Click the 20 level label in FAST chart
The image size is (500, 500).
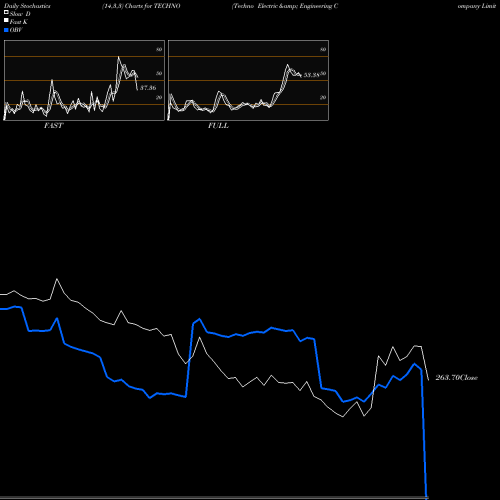159,97
